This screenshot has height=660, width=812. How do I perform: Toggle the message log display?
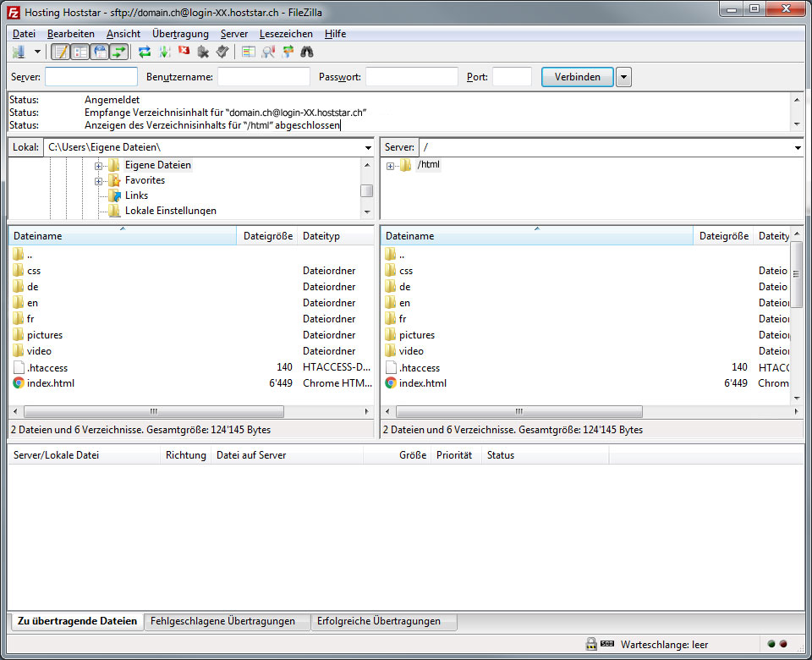click(61, 52)
